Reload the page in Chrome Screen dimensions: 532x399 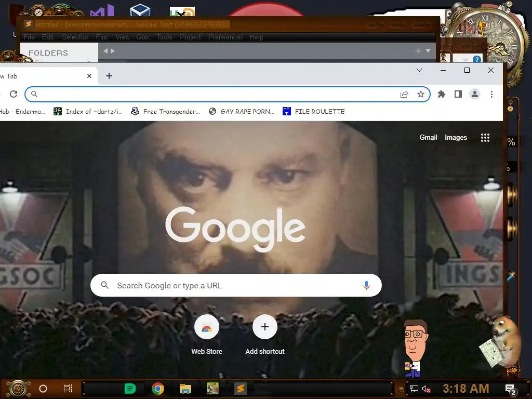[x=14, y=94]
